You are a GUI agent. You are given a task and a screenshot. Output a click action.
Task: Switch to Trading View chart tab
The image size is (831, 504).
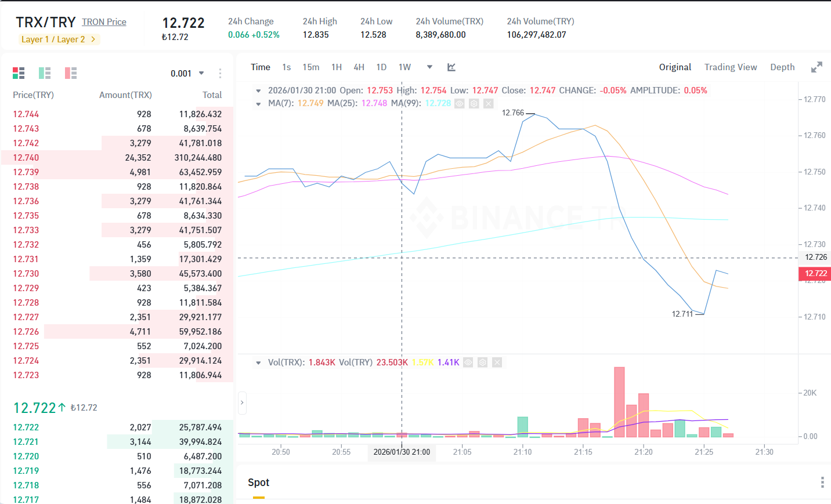(x=731, y=67)
